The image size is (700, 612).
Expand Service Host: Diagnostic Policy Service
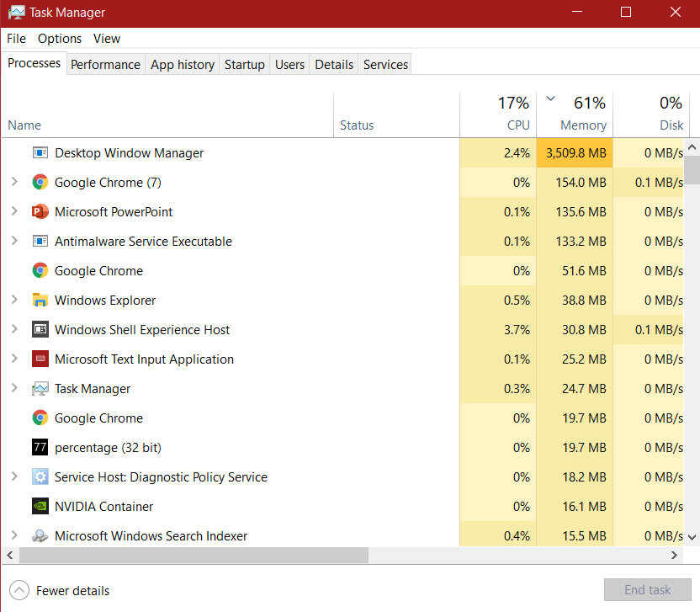14,476
